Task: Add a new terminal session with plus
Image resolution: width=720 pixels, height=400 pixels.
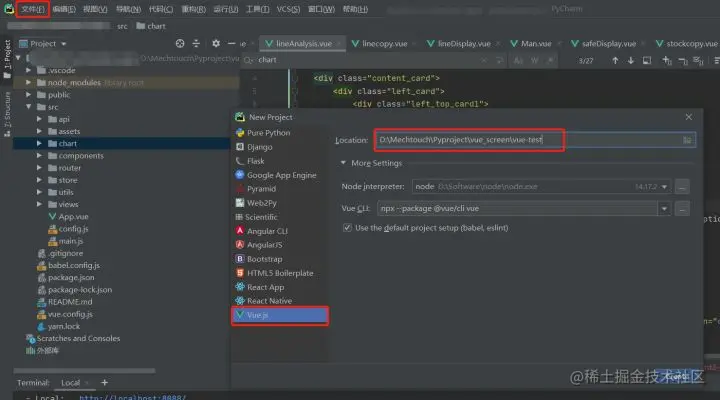Action: point(105,383)
